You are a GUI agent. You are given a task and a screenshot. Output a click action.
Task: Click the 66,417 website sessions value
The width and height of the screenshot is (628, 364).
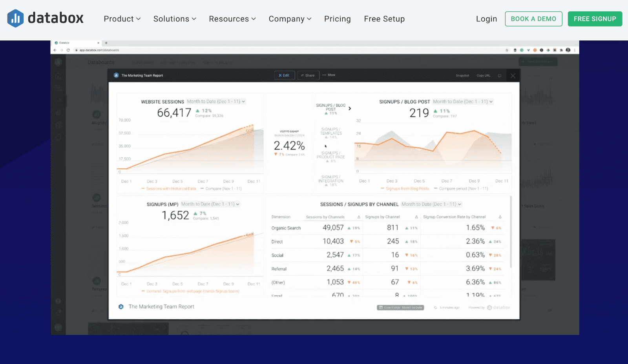[x=174, y=113]
